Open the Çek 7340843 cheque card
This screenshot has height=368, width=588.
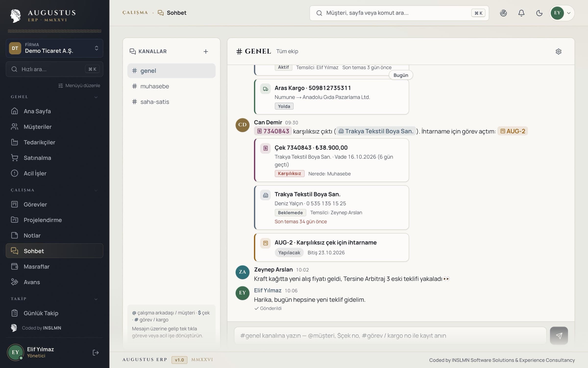coord(331,160)
